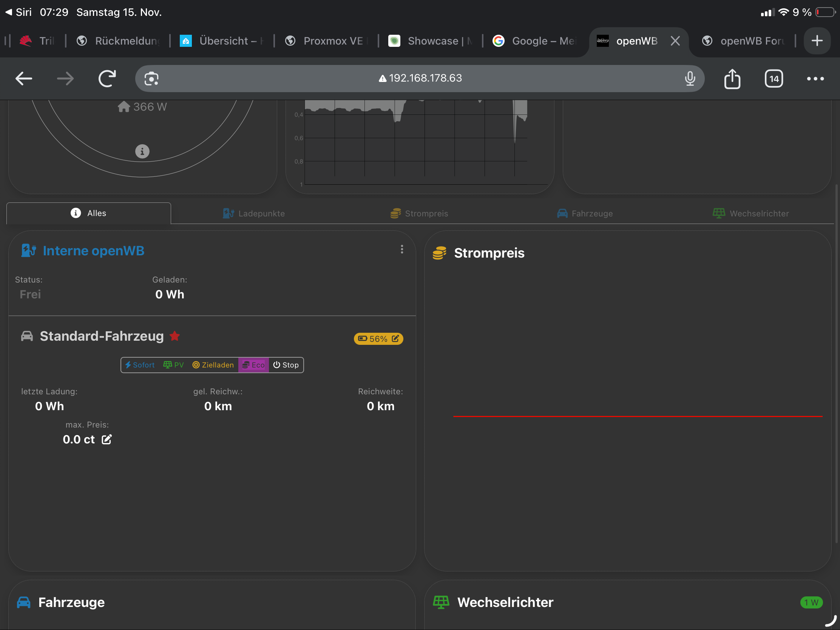This screenshot has width=840, height=630.
Task: Open the browser share icon
Action: [732, 79]
